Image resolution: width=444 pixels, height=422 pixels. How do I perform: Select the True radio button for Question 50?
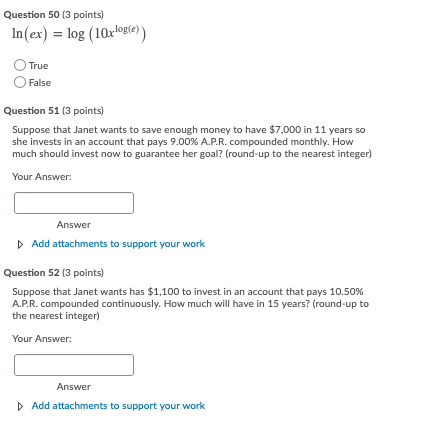coord(20,65)
